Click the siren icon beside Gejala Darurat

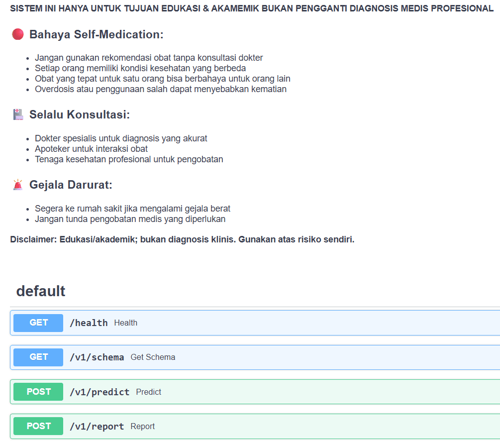[18, 185]
